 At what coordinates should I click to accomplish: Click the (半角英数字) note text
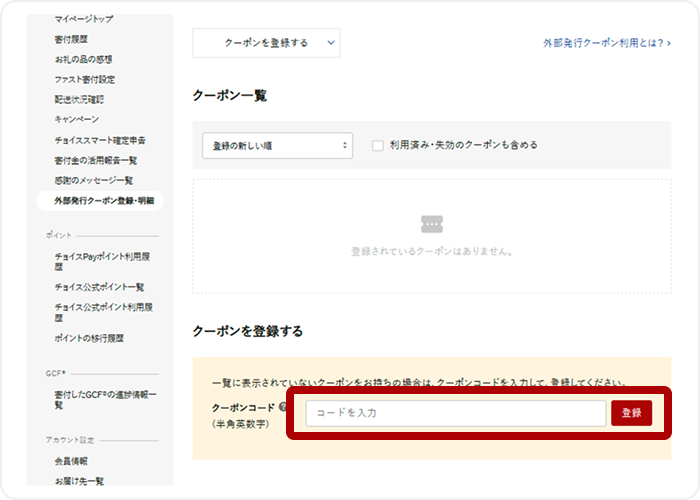pyautogui.click(x=241, y=424)
